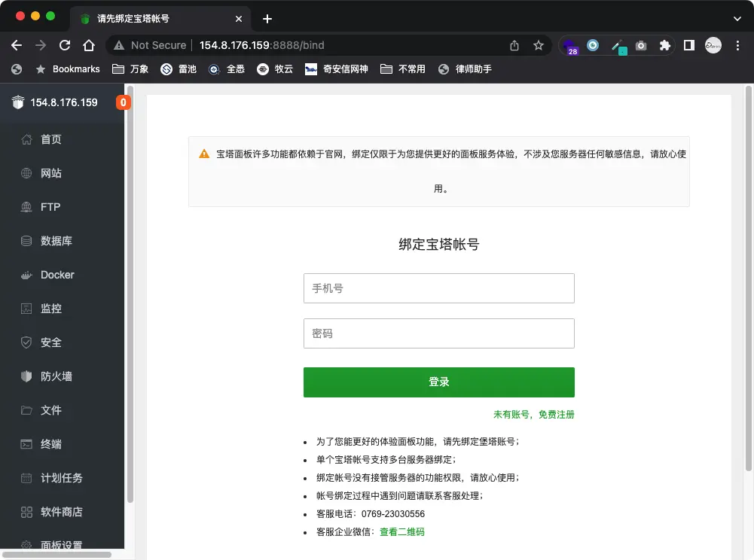Open the camera screenshot extension
754x560 pixels.
click(641, 46)
